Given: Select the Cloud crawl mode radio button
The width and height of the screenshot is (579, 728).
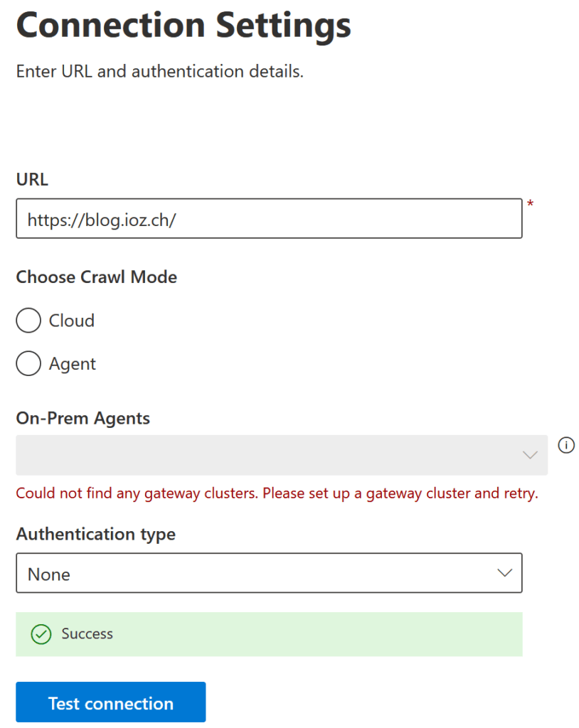Looking at the screenshot, I should (28, 321).
